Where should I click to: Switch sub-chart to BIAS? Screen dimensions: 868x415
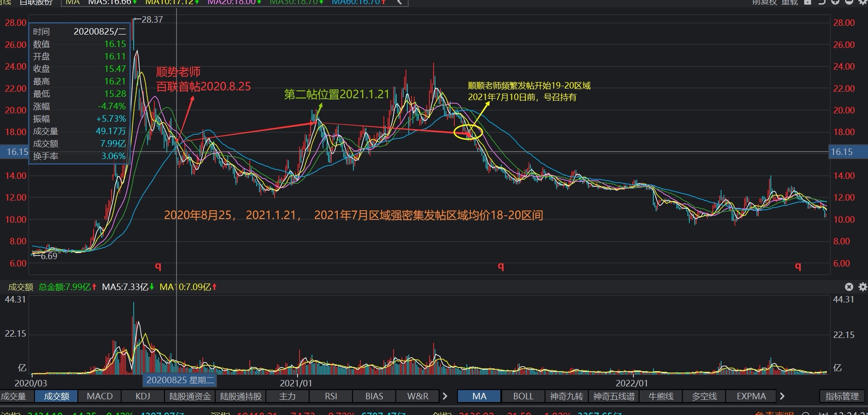click(x=374, y=396)
